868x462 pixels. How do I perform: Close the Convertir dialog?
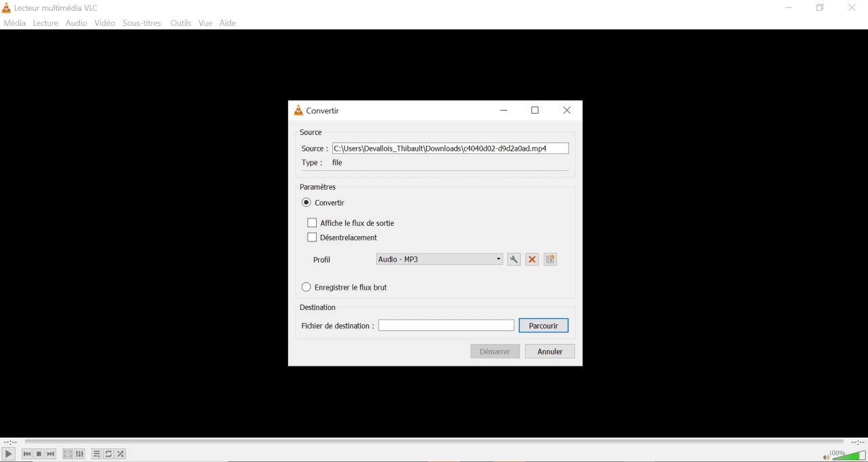point(567,111)
